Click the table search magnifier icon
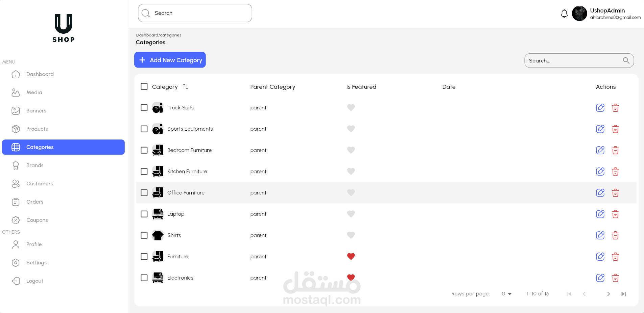The height and width of the screenshot is (313, 644). click(x=626, y=60)
